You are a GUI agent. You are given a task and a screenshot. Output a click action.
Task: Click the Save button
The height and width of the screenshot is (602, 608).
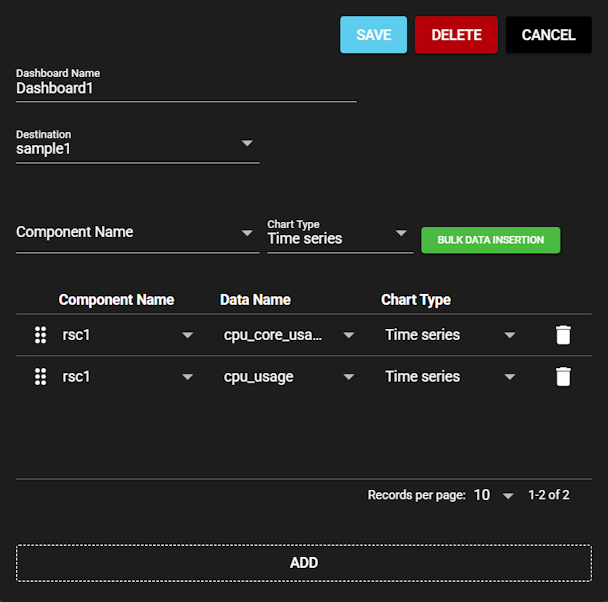tap(373, 35)
